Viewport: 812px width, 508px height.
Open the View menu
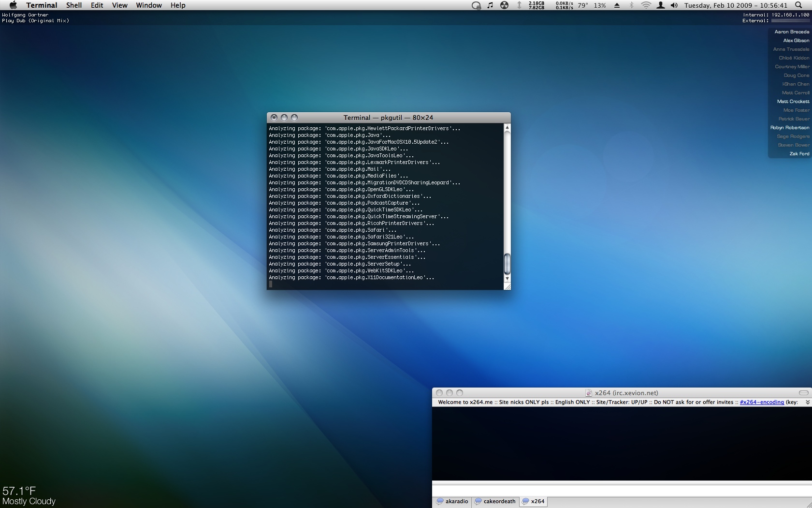tap(120, 5)
